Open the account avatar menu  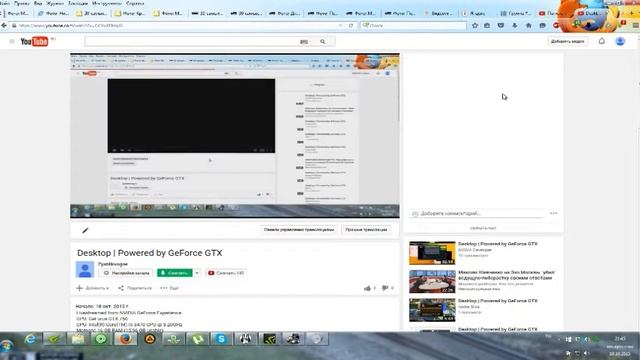(620, 41)
